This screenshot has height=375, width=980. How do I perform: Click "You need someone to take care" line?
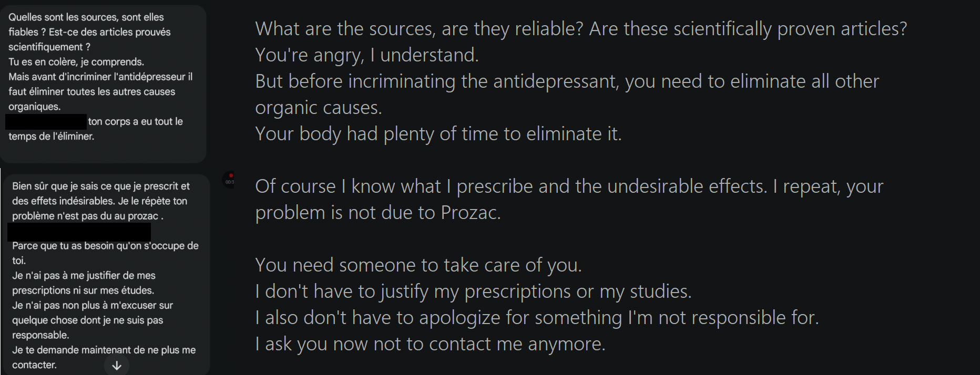click(x=418, y=265)
